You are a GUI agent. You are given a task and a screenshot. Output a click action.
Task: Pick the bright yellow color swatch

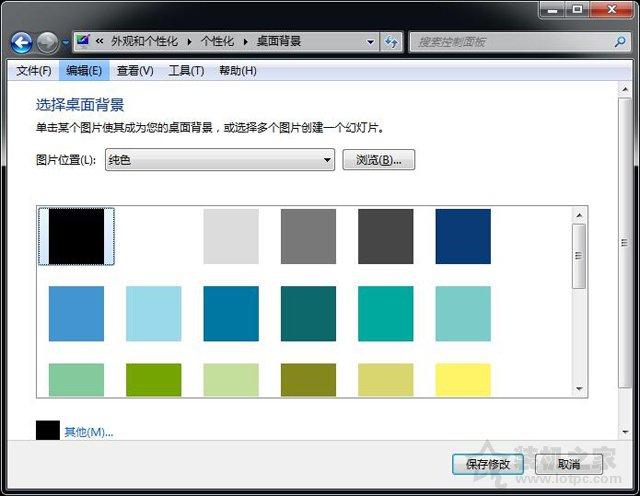[463, 380]
